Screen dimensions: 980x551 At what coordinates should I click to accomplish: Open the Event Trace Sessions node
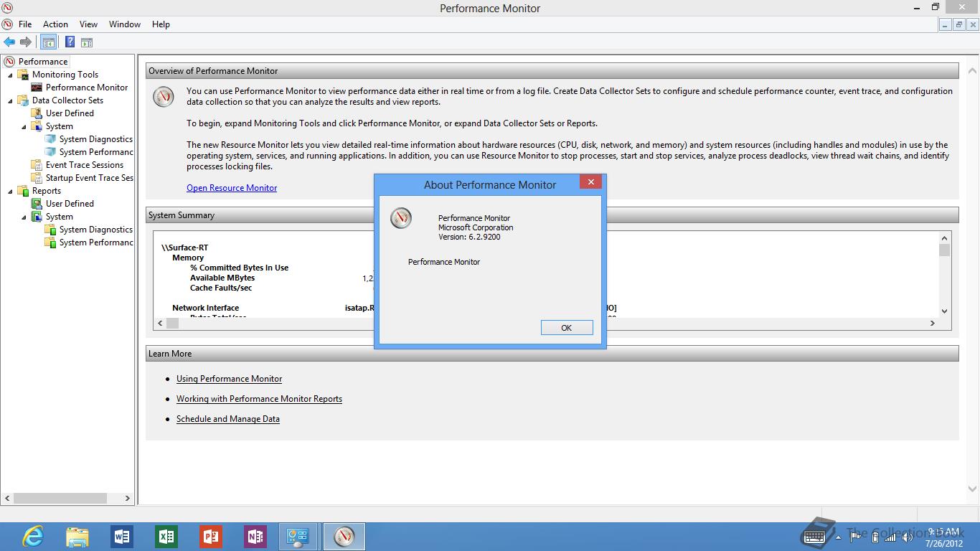(84, 165)
